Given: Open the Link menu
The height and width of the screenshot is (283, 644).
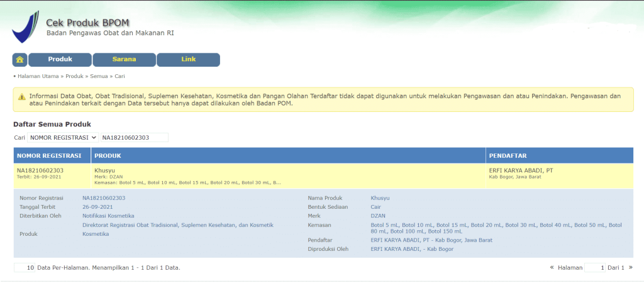Looking at the screenshot, I should 189,60.
